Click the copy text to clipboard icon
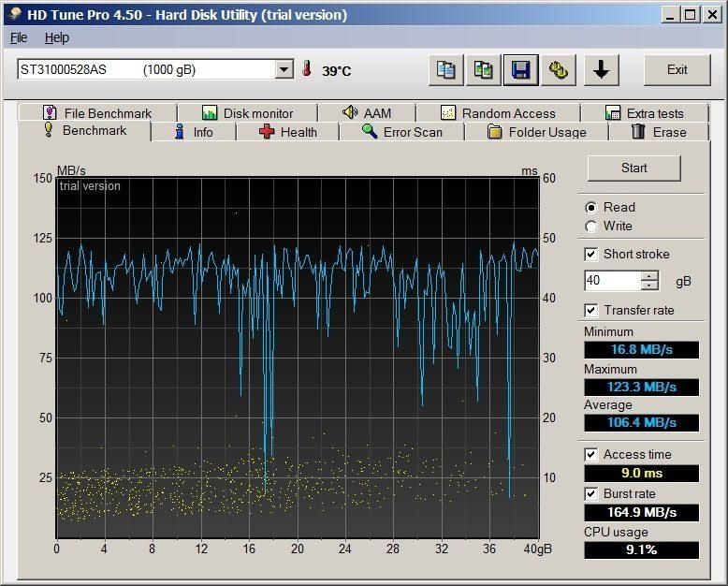This screenshot has width=728, height=586. pyautogui.click(x=447, y=70)
